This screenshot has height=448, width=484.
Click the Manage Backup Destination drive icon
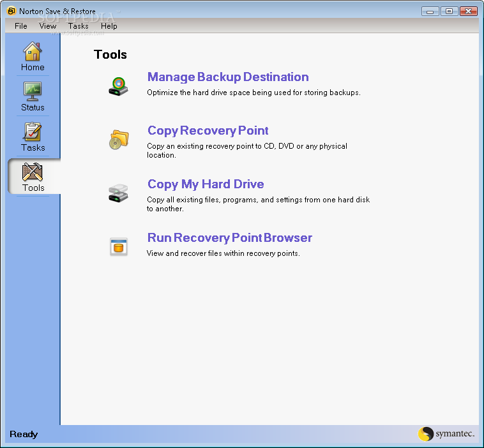tap(118, 86)
